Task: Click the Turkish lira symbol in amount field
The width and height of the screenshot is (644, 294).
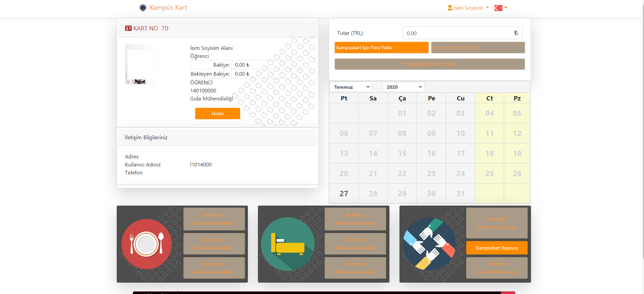Action: (516, 33)
